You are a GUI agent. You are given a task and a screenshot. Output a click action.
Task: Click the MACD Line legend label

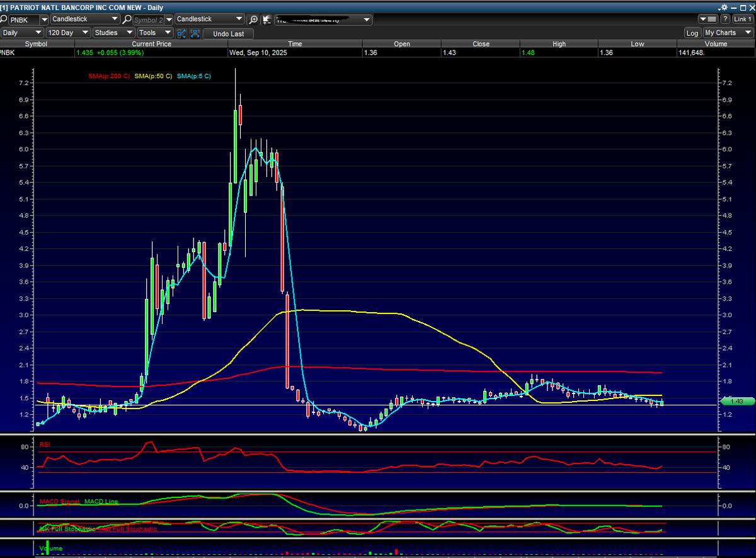101,502
